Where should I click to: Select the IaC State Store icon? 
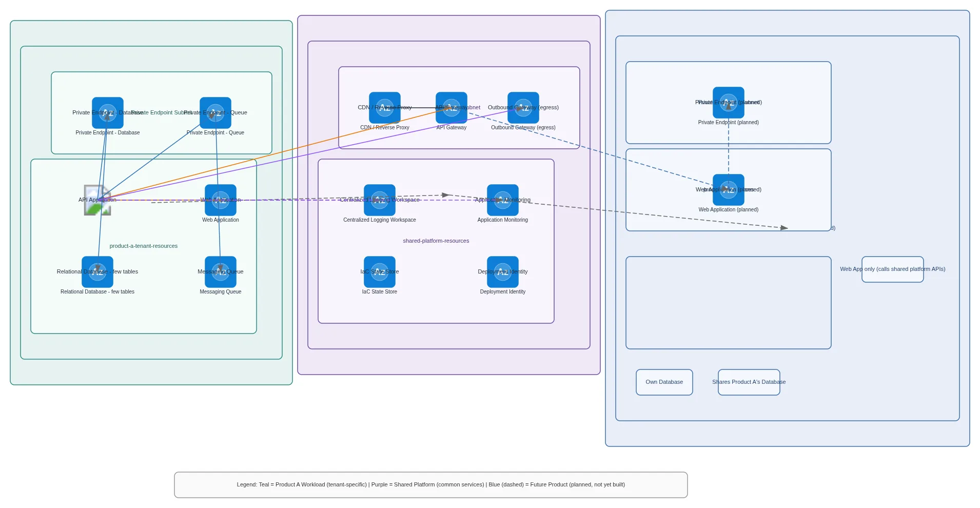(380, 272)
